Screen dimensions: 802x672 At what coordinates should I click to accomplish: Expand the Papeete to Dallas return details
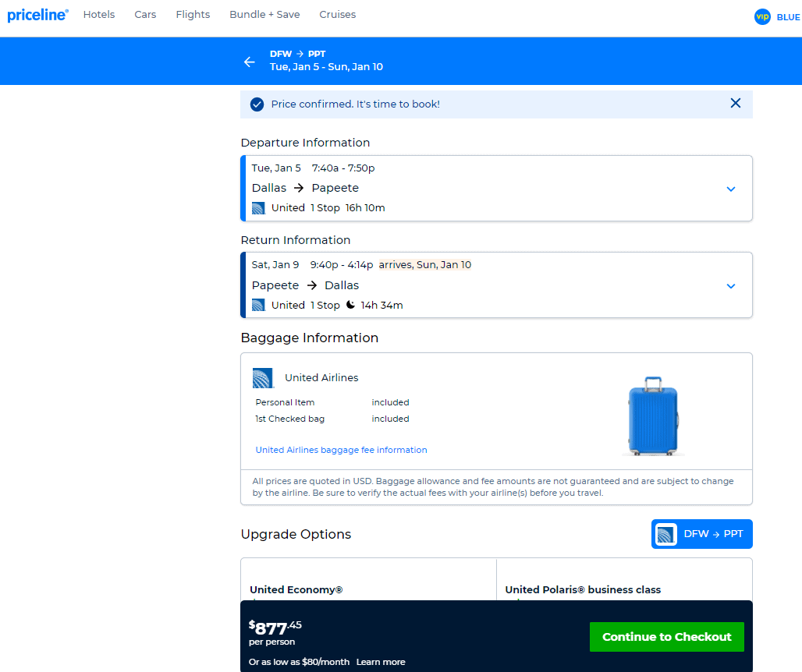(x=731, y=285)
